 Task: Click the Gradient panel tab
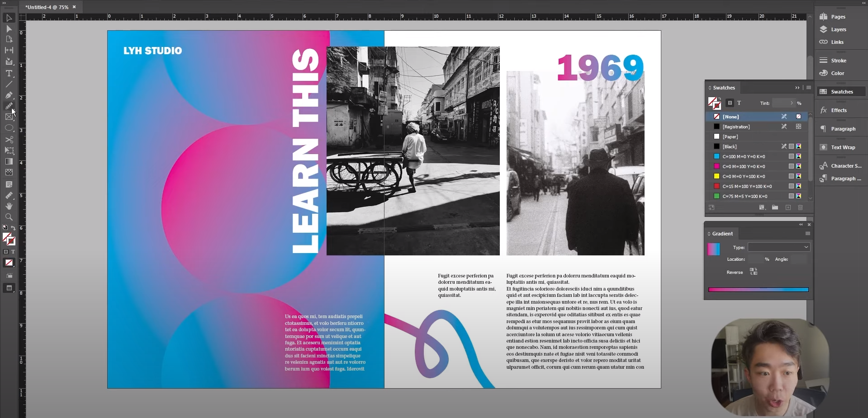(722, 234)
